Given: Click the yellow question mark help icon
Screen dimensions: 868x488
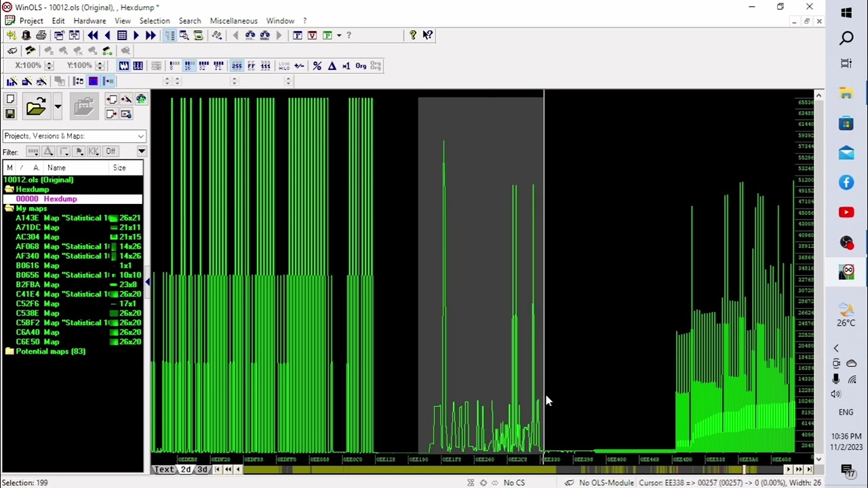Looking at the screenshot, I should tap(413, 35).
